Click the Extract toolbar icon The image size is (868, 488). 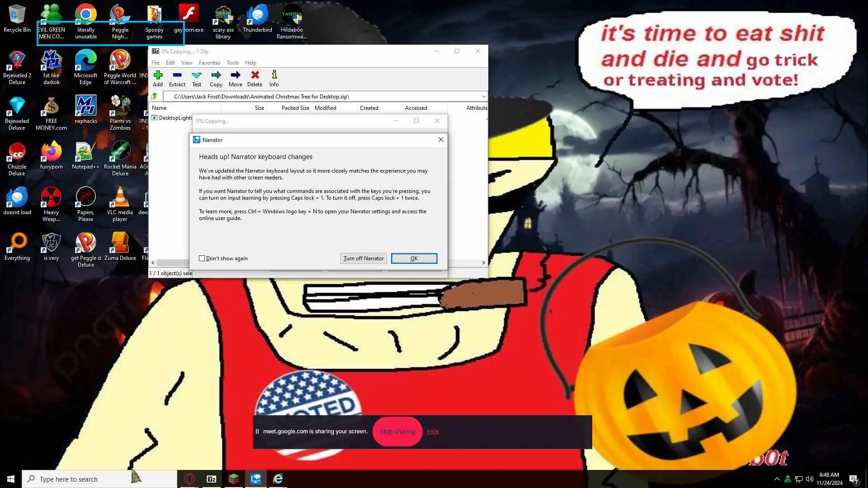point(177,75)
